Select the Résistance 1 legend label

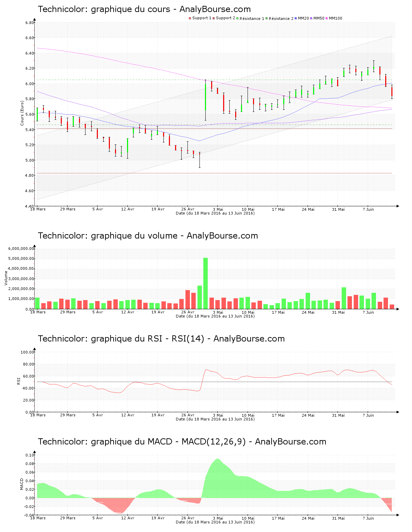252,19
